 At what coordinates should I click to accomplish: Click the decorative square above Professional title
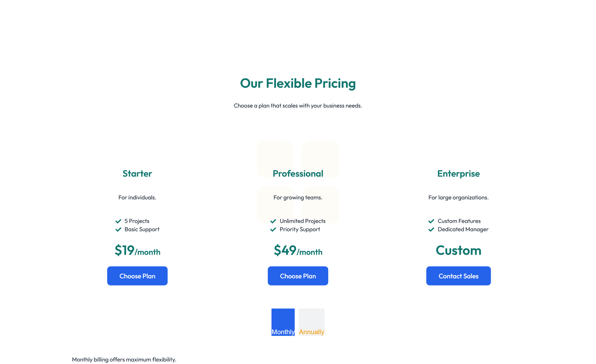(275, 159)
